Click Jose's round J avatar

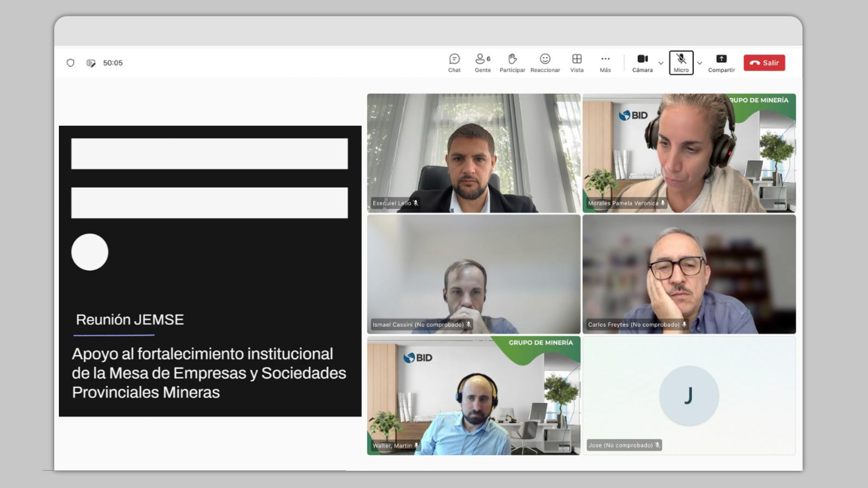click(x=689, y=395)
